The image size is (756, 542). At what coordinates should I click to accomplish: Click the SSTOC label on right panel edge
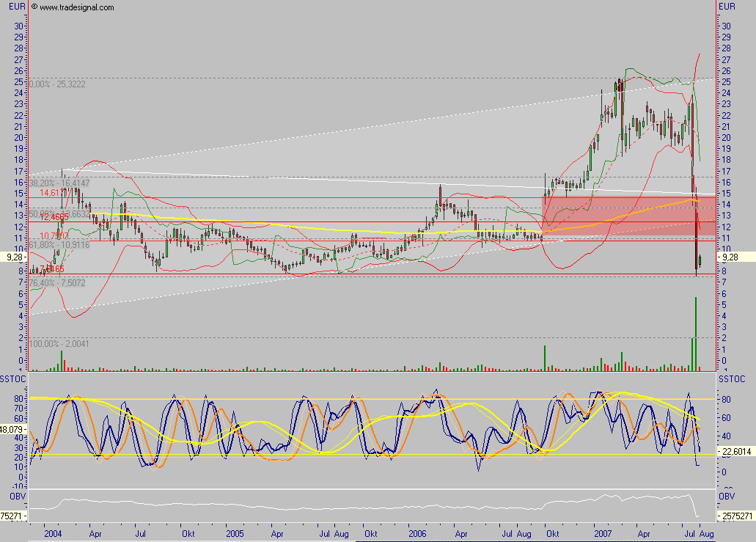click(730, 379)
